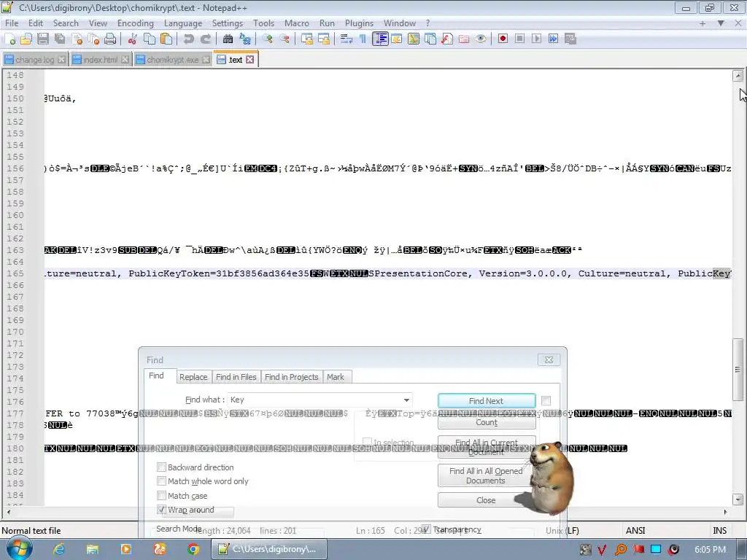Click the Copy toolbar icon

click(149, 39)
